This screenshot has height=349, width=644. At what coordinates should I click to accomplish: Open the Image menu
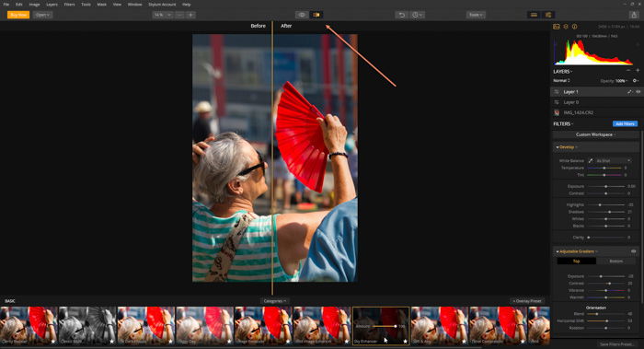click(35, 4)
